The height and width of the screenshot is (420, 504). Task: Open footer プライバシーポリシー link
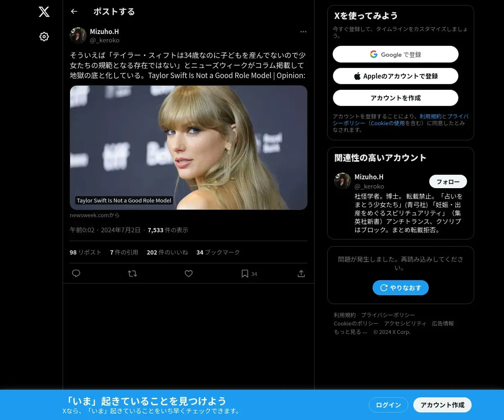[388, 315]
